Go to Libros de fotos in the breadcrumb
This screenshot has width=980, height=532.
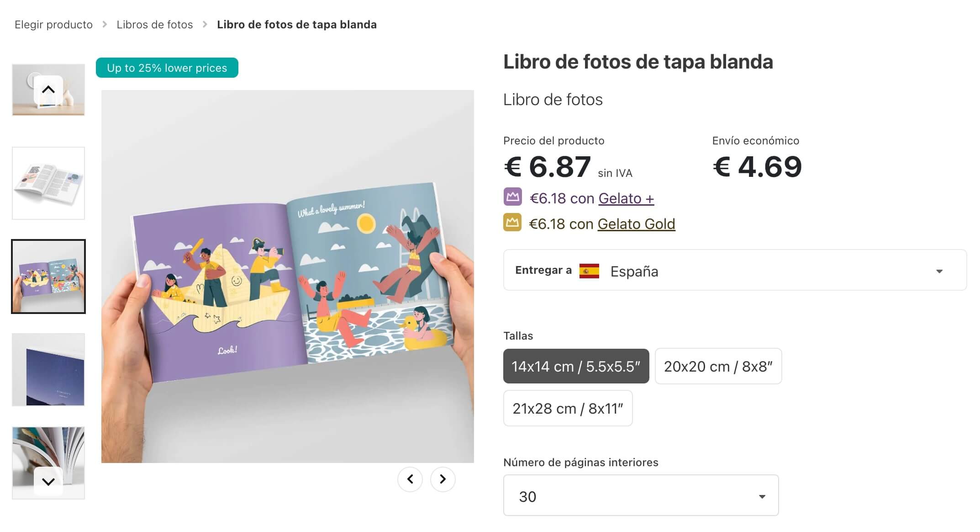[x=155, y=25]
